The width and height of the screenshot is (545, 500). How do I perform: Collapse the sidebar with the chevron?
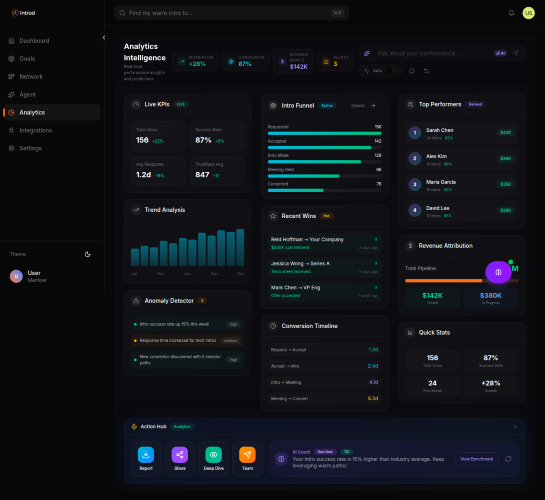click(104, 38)
